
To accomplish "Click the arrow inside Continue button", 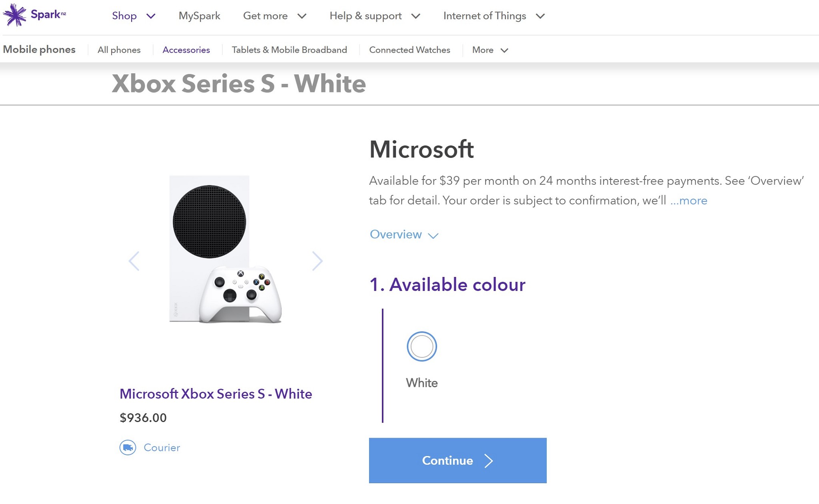I will click(489, 460).
